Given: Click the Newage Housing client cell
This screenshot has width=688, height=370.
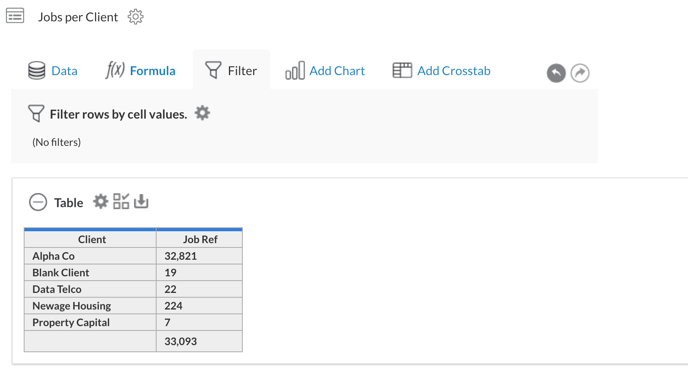Looking at the screenshot, I should coord(90,306).
